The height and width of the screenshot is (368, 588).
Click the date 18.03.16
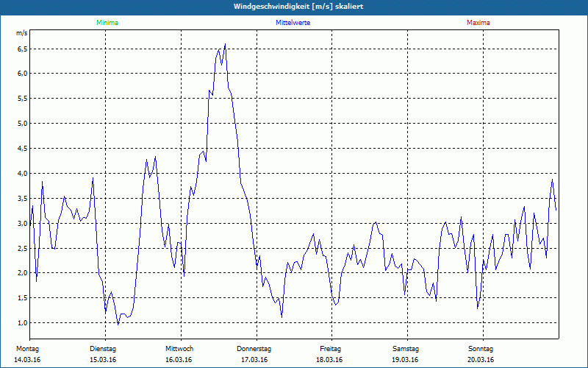[329, 360]
